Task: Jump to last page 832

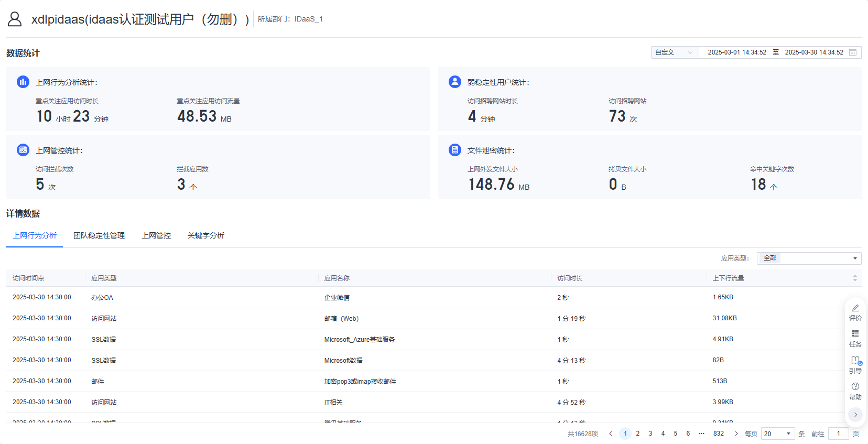Action: pos(718,434)
